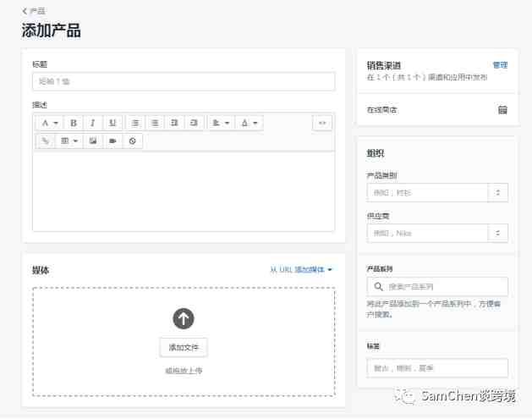Toggle italic formatting in description editor
This screenshot has width=532, height=419.
click(93, 123)
